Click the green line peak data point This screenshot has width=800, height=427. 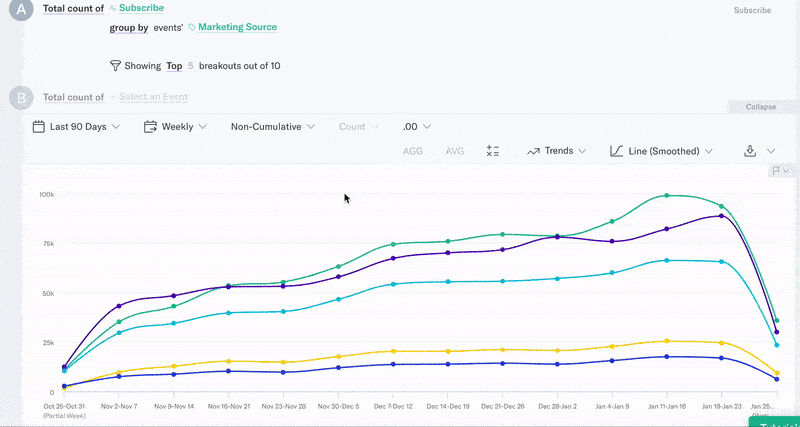tap(666, 195)
